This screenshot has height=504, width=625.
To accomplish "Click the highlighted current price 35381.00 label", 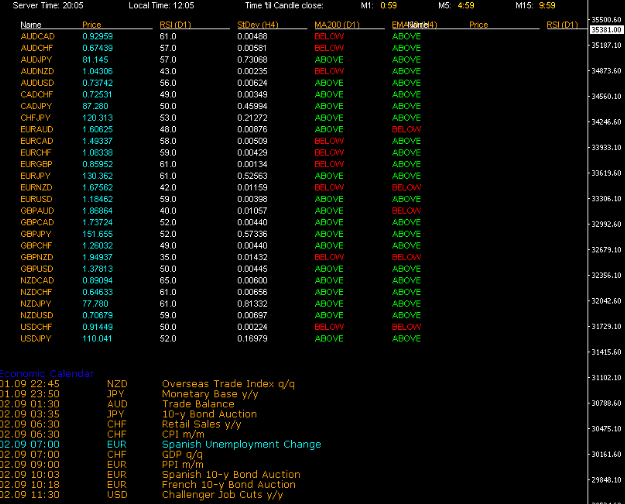I will (606, 30).
